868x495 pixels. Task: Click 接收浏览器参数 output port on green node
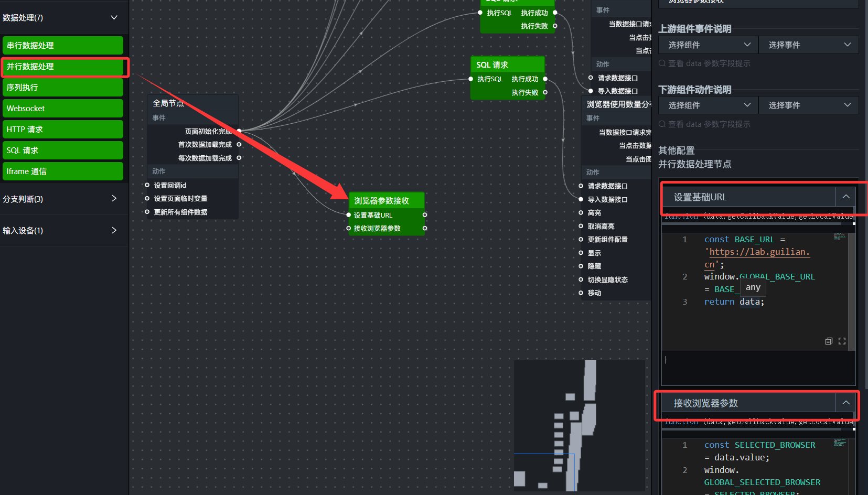pyautogui.click(x=425, y=228)
